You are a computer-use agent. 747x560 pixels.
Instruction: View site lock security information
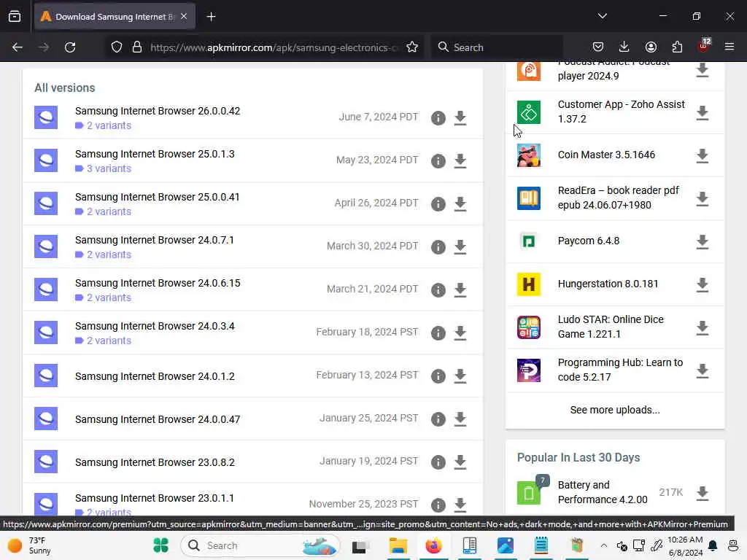137,47
